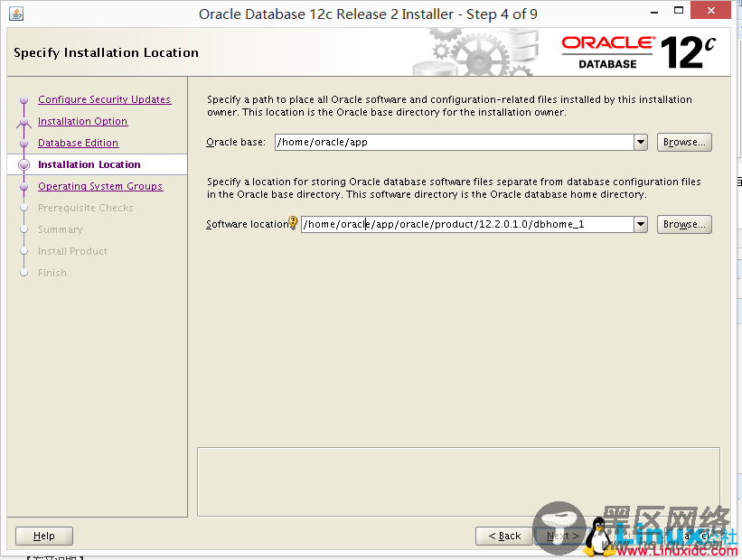The image size is (742, 560).
Task: Click the Java icon in title bar
Action: (x=16, y=14)
